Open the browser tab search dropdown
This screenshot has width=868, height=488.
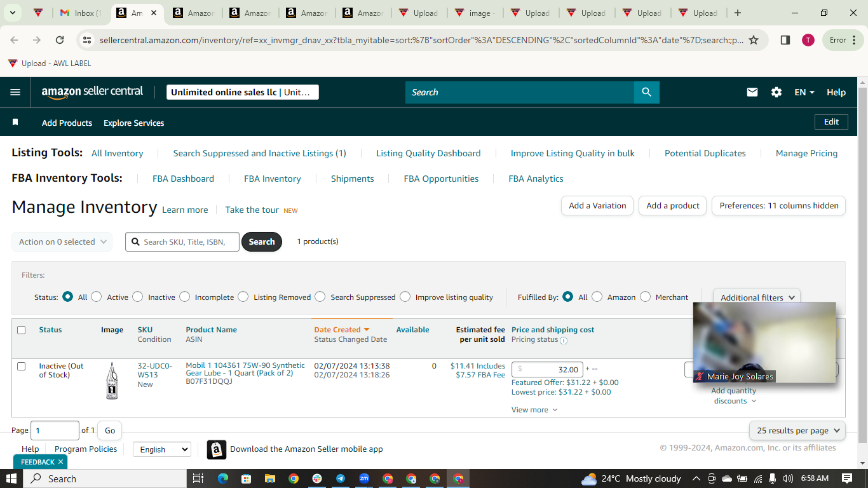coord(12,13)
